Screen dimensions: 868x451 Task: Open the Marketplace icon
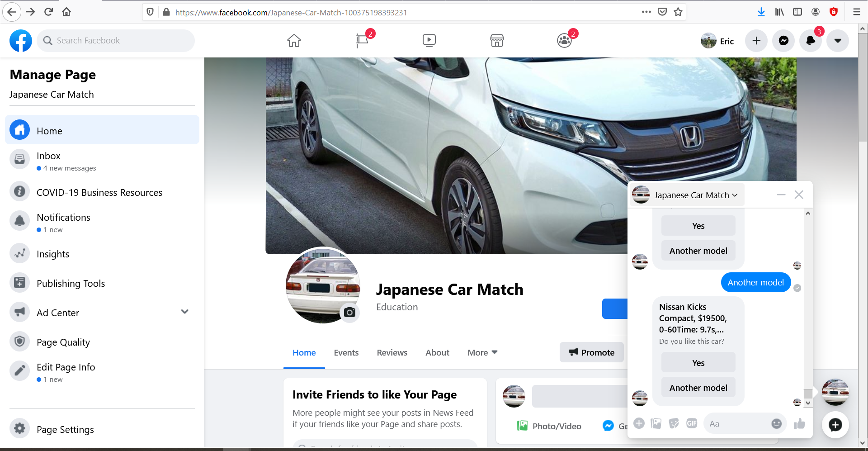pos(497,41)
